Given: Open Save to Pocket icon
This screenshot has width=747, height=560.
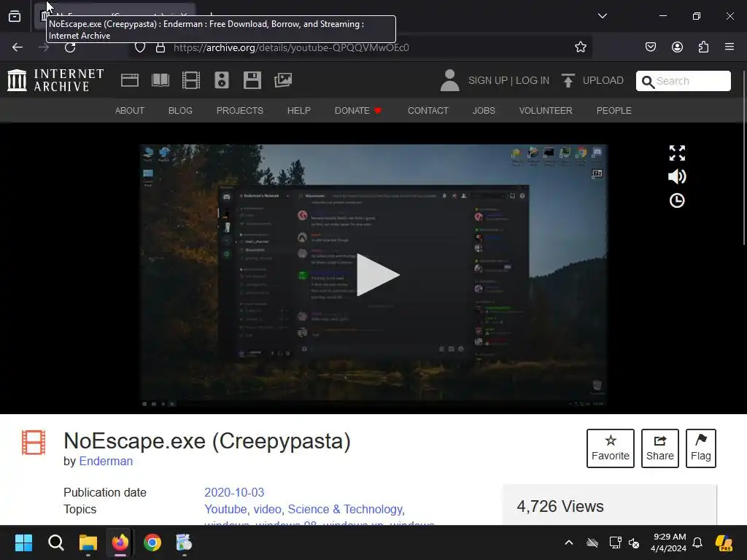Looking at the screenshot, I should 650,47.
